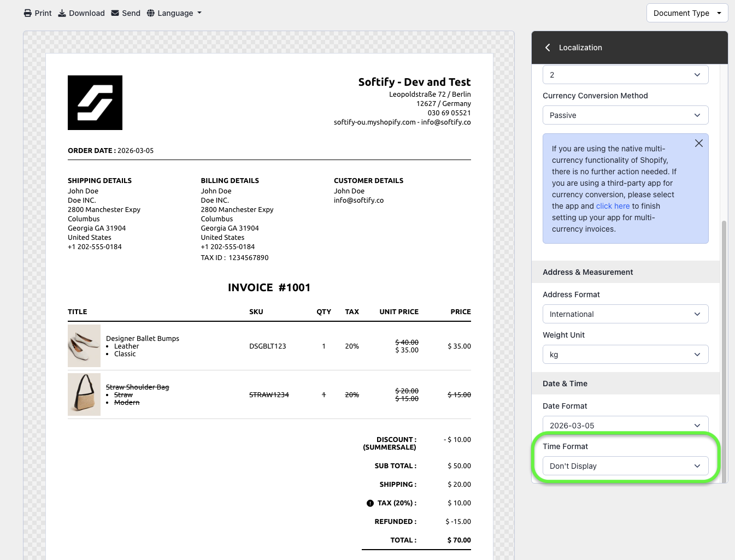
Task: Click the Softify company logo
Action: tap(95, 103)
